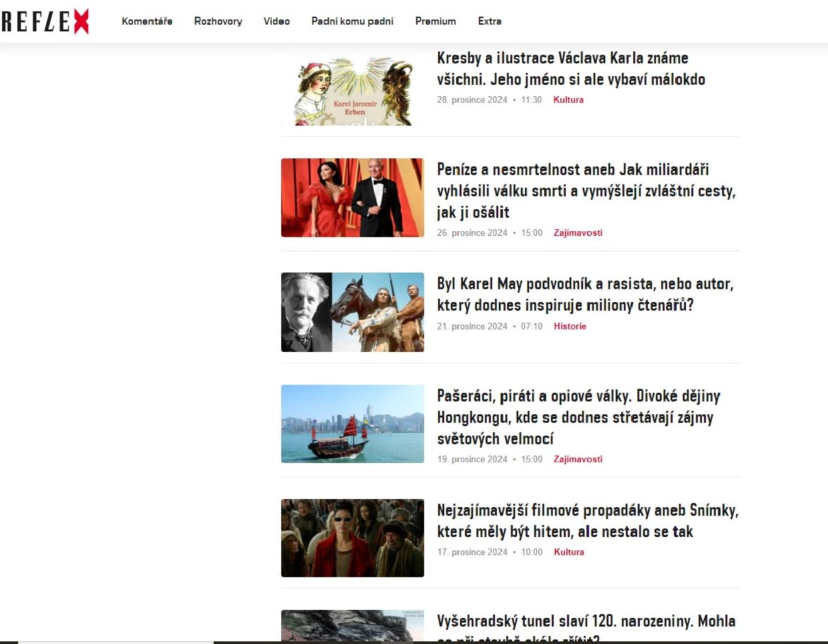Viewport: 828px width, 644px height.
Task: Open the Karel May article headline
Action: (x=585, y=294)
